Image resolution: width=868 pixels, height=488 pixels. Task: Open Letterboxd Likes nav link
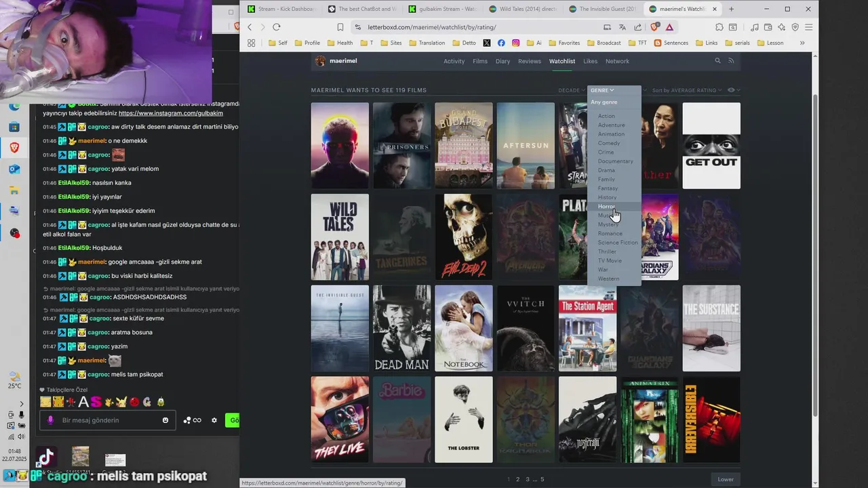click(591, 61)
